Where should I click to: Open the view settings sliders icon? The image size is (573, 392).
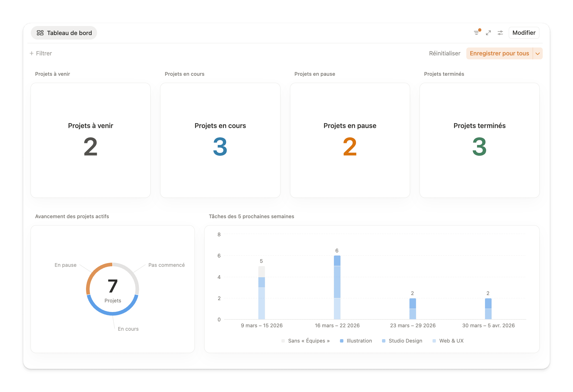tap(500, 33)
